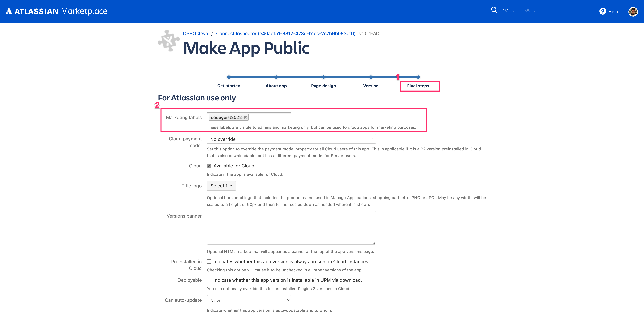Image resolution: width=644 pixels, height=317 pixels.
Task: Click the Atlassian Marketplace logo
Action: pyautogui.click(x=56, y=11)
